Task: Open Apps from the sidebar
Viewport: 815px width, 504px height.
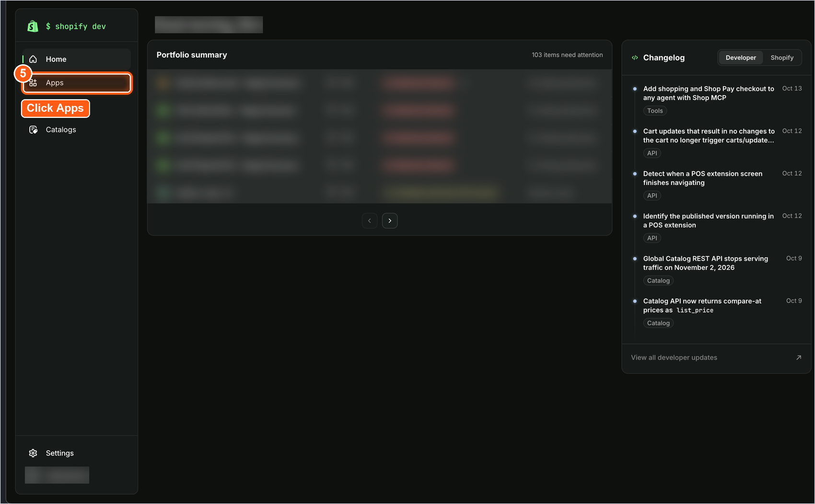Action: pyautogui.click(x=77, y=83)
